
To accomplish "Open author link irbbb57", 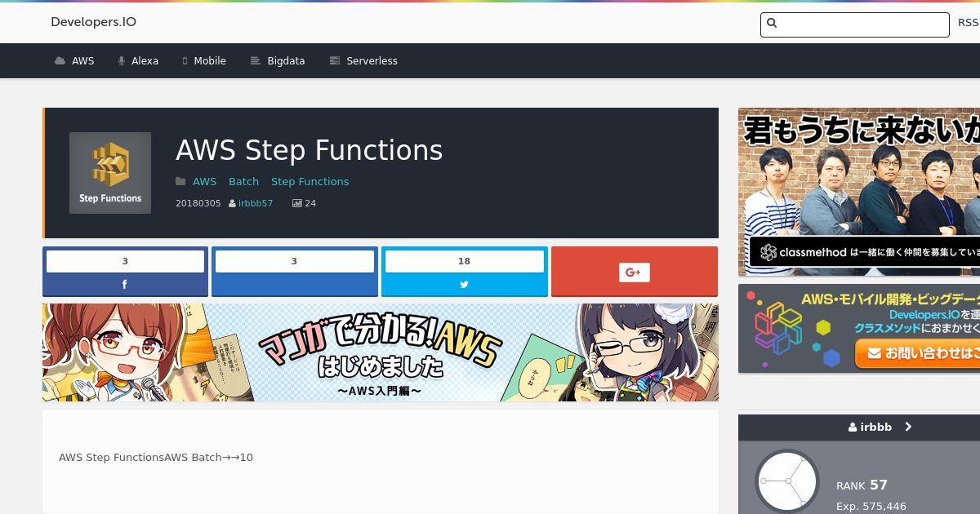I will point(256,203).
